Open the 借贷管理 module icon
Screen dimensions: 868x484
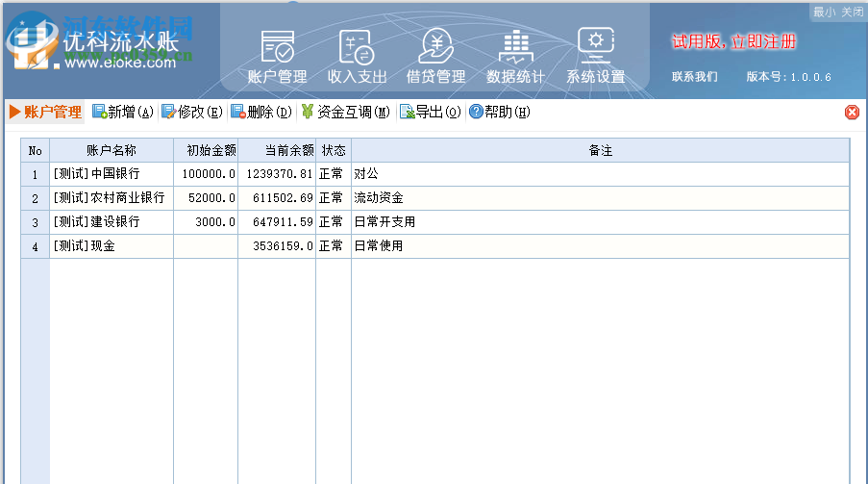pos(436,56)
